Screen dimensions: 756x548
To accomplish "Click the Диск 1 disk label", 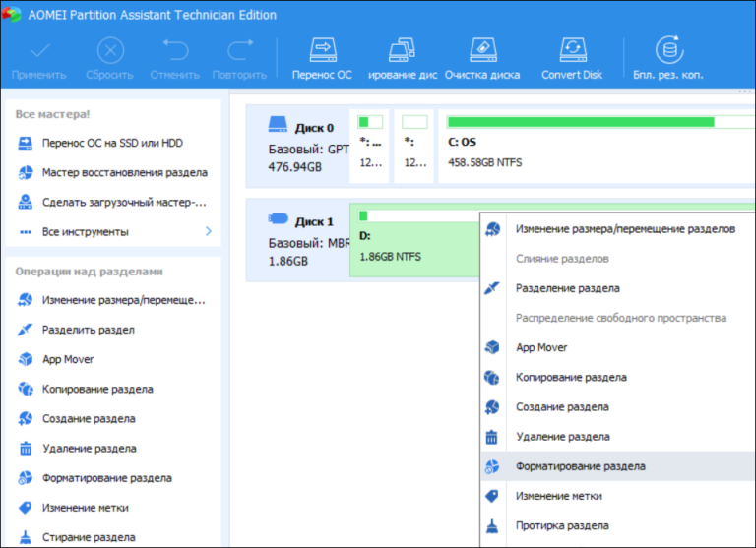I will 314,221.
